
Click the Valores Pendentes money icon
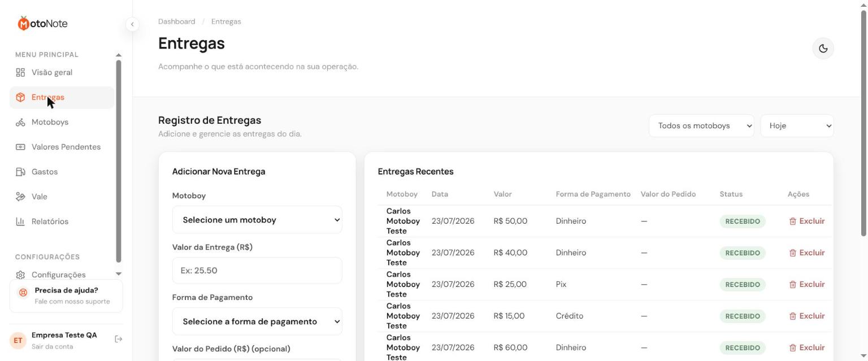tap(20, 147)
